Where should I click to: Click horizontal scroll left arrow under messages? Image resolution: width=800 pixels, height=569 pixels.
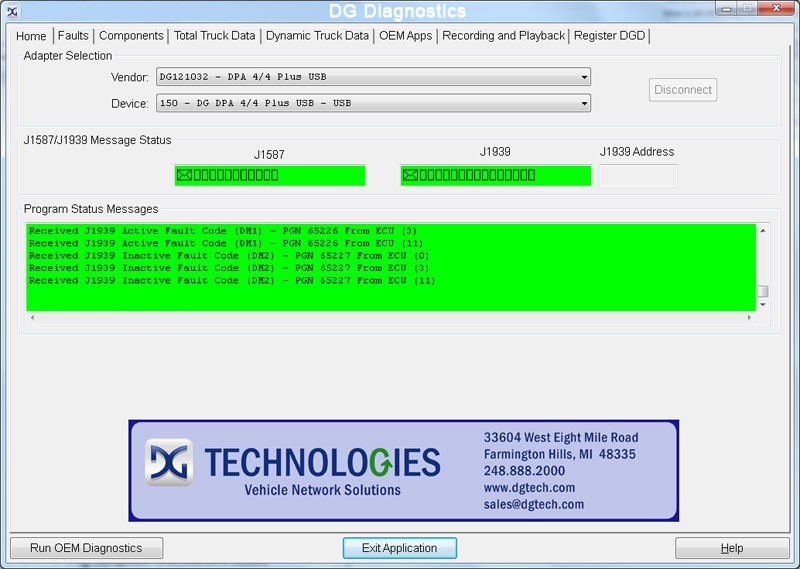coord(32,317)
